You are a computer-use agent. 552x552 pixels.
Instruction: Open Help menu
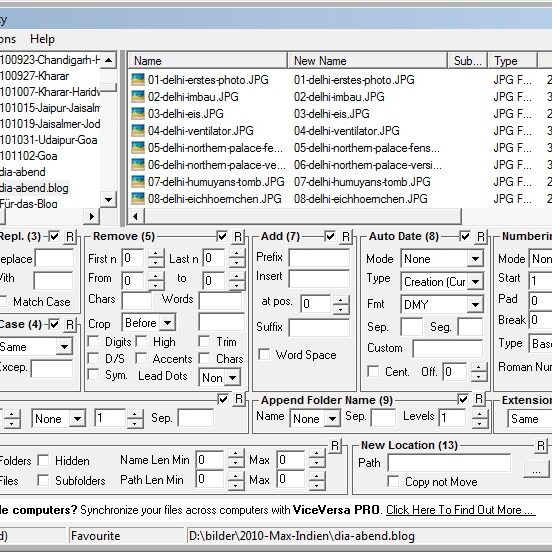click(42, 39)
